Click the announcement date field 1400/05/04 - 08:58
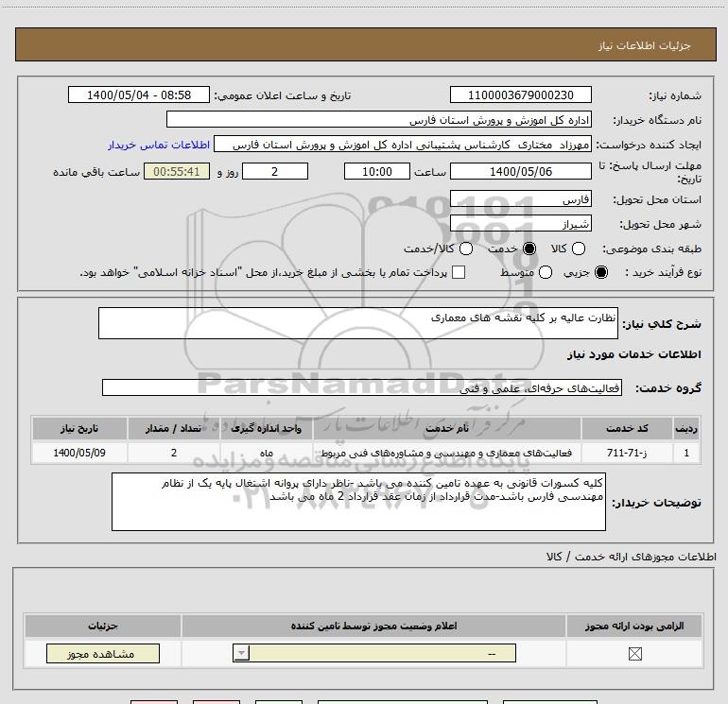 pos(139,95)
